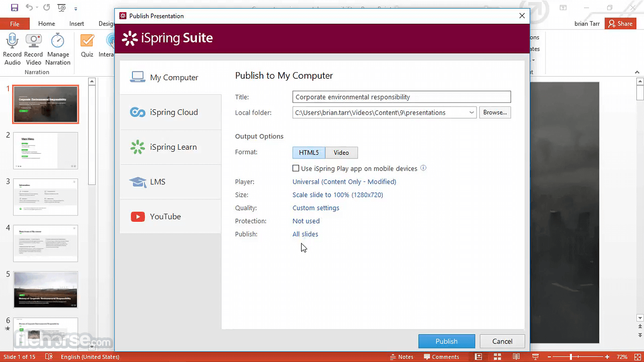
Task: Click the animation star icon beside slide 6
Action: coord(7,328)
